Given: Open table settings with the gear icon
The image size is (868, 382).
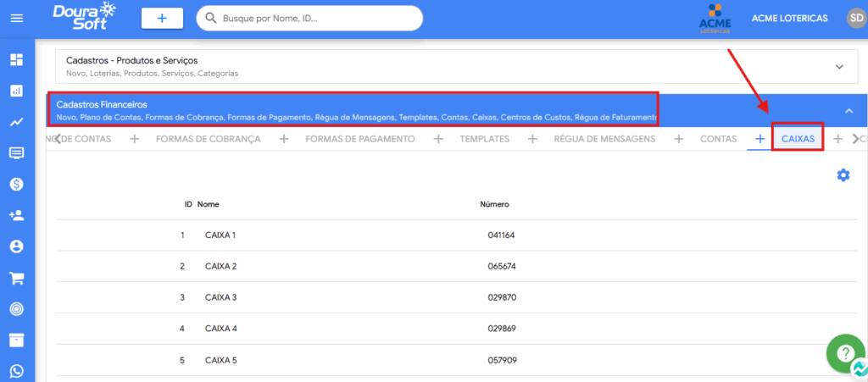Looking at the screenshot, I should (x=843, y=175).
